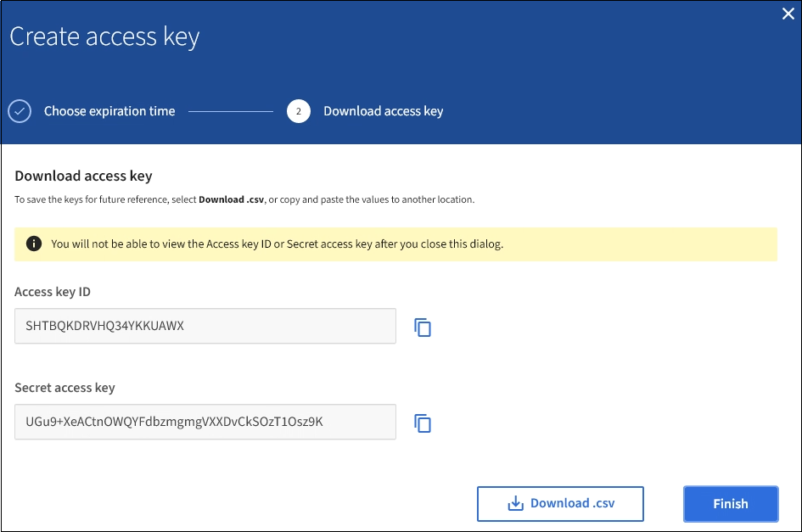Viewport: 802px width, 532px height.
Task: Click the line connecting the two steps
Action: click(x=231, y=111)
